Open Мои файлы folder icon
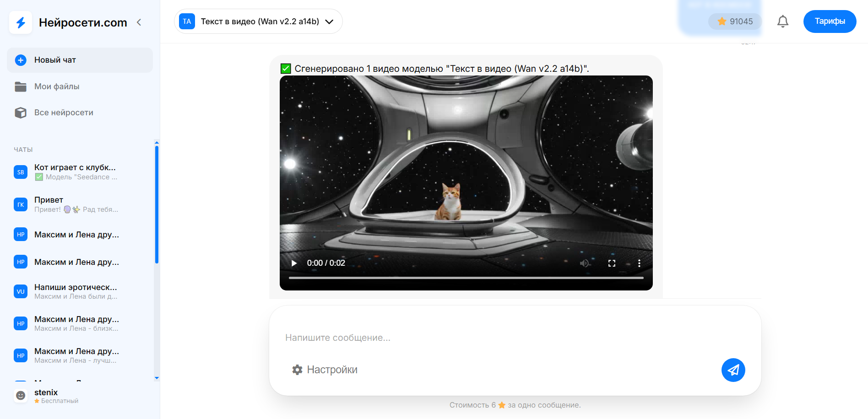This screenshot has width=868, height=419. click(21, 86)
